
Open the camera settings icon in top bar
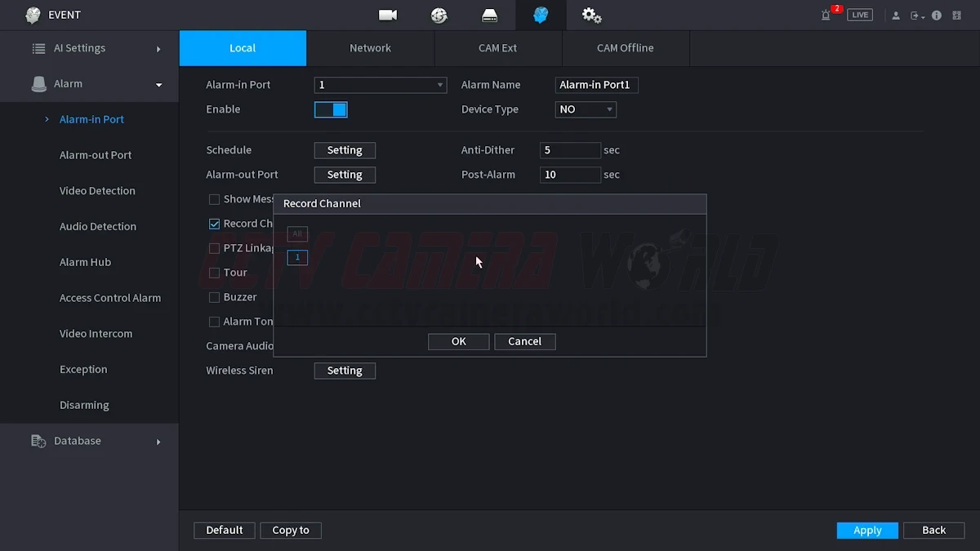(388, 16)
